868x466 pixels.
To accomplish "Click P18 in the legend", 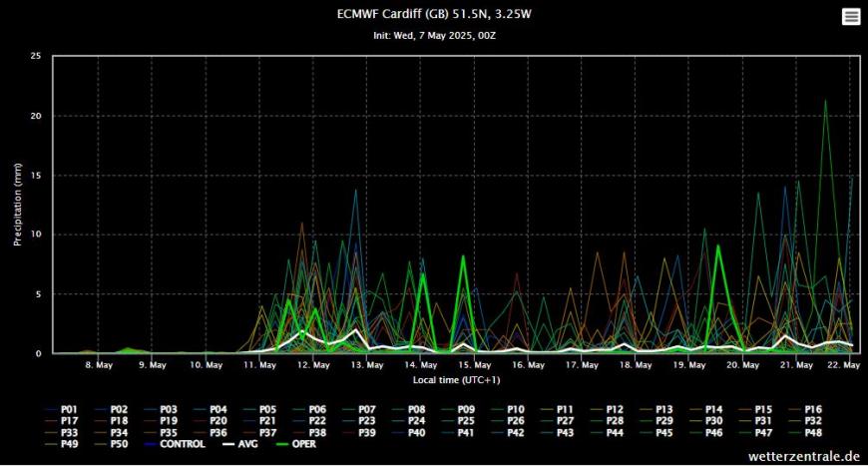I will (112, 421).
